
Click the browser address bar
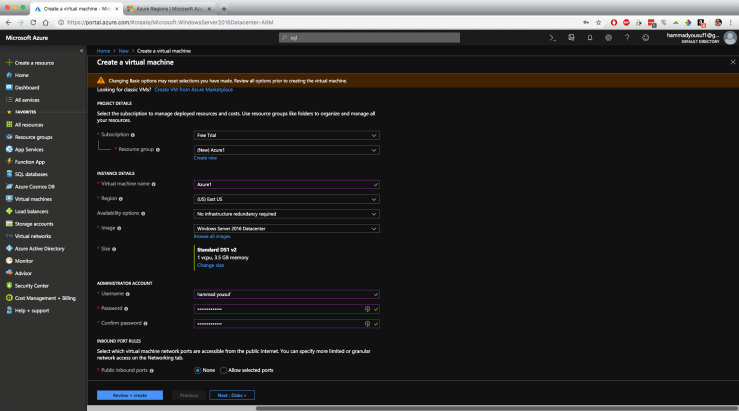pyautogui.click(x=320, y=22)
